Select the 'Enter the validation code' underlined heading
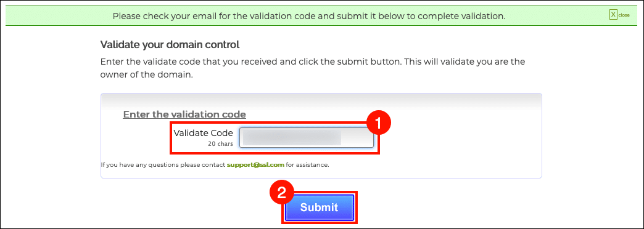Viewport: 644px width, 229px height. pos(184,114)
